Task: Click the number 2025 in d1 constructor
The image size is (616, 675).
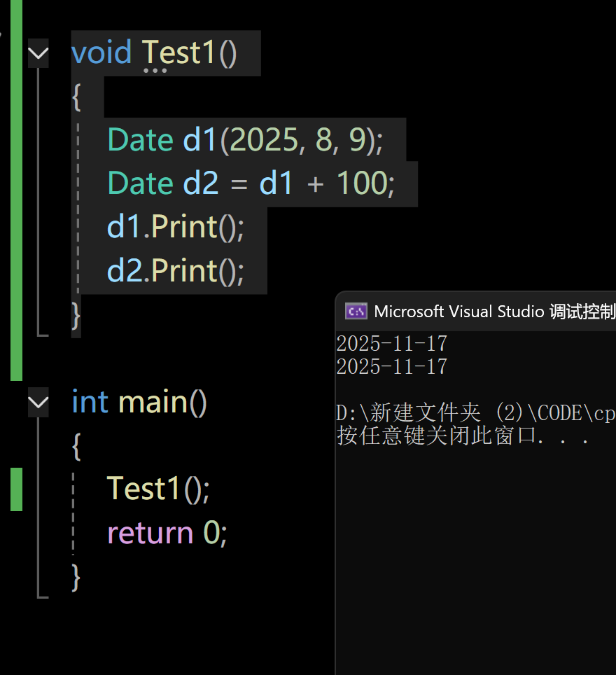Action: tap(265, 140)
